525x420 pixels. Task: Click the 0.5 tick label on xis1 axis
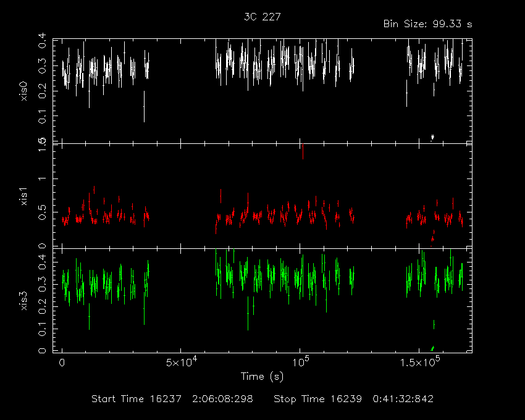(x=42, y=212)
